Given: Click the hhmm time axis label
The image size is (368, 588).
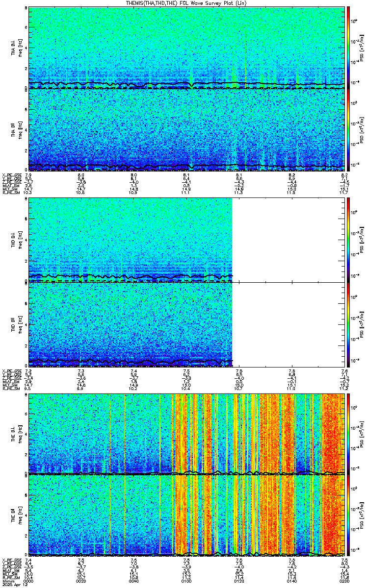Looking at the screenshot, I should click(7, 582).
